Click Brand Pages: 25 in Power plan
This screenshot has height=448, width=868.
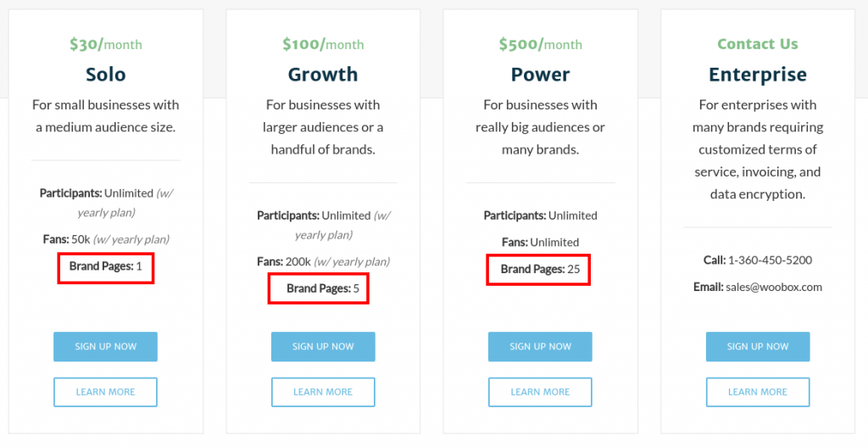pyautogui.click(x=540, y=270)
